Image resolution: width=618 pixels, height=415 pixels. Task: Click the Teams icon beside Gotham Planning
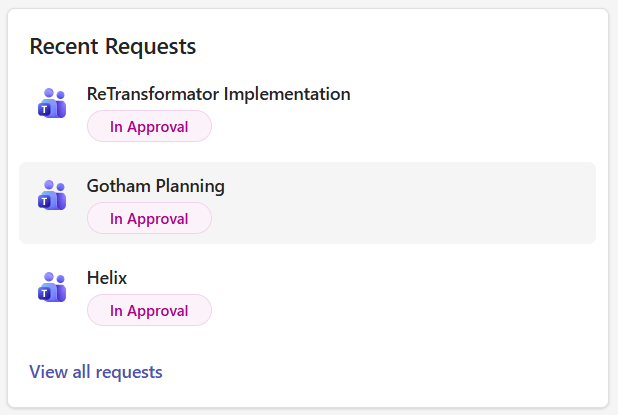coord(52,195)
